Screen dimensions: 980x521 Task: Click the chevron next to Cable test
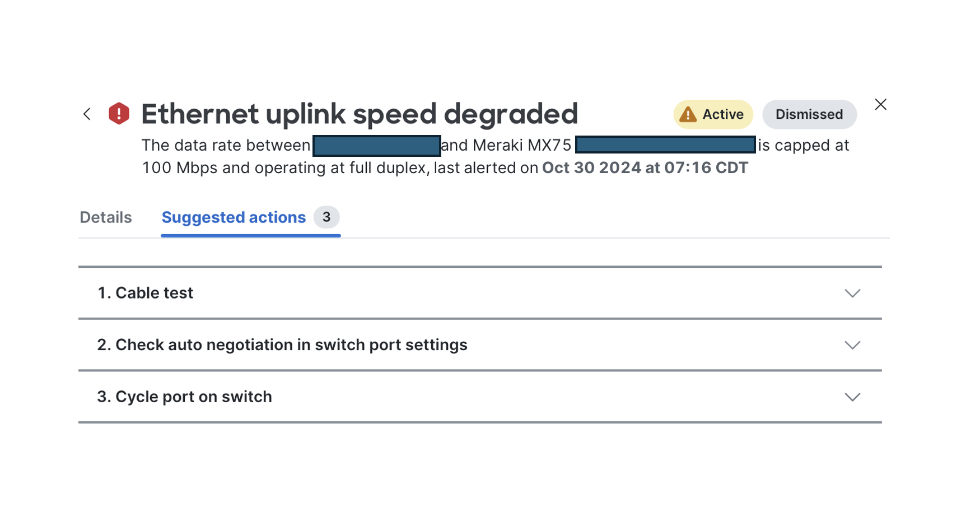[x=852, y=293]
